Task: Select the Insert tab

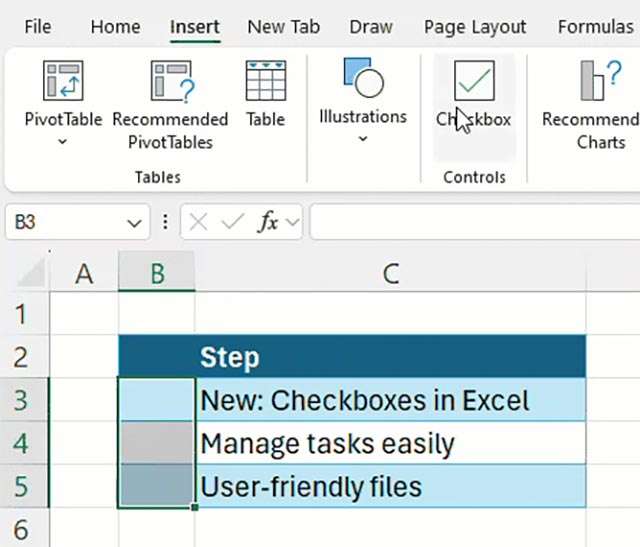Action: click(195, 27)
